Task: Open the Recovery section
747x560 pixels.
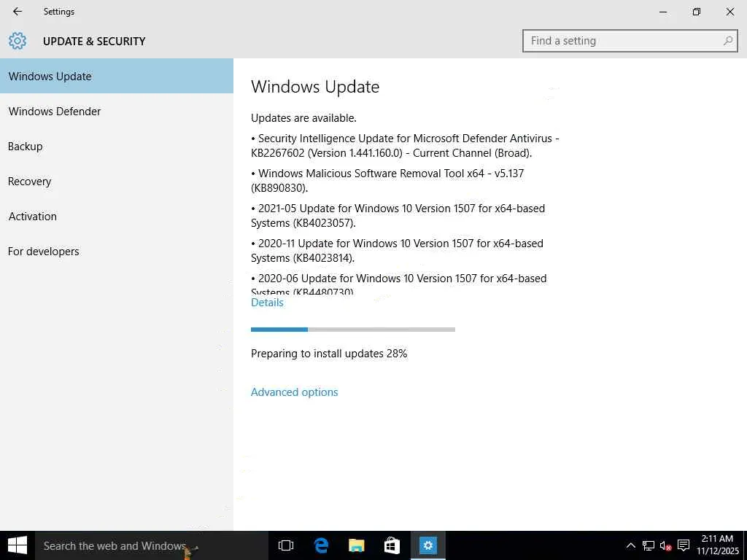Action: pyautogui.click(x=117, y=182)
